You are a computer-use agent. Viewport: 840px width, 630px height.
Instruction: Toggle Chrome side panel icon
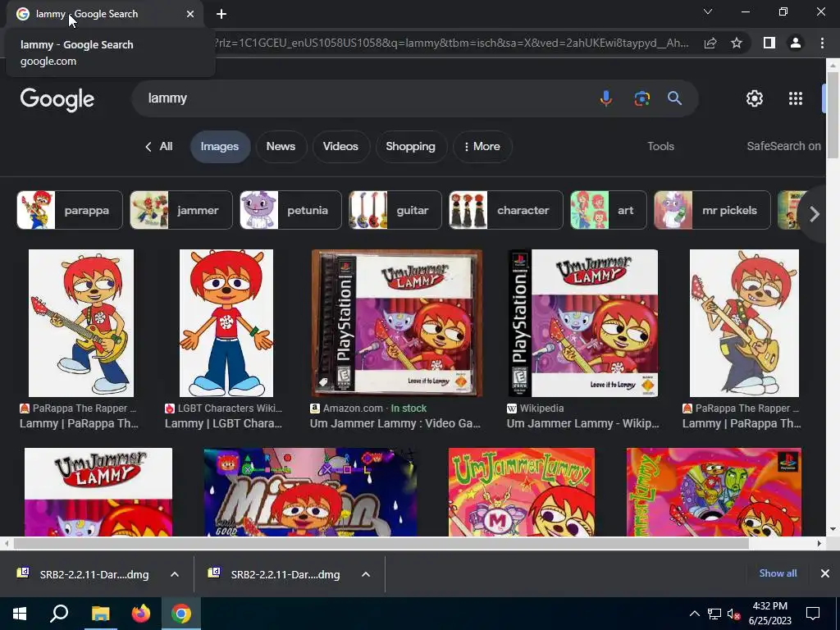click(769, 43)
